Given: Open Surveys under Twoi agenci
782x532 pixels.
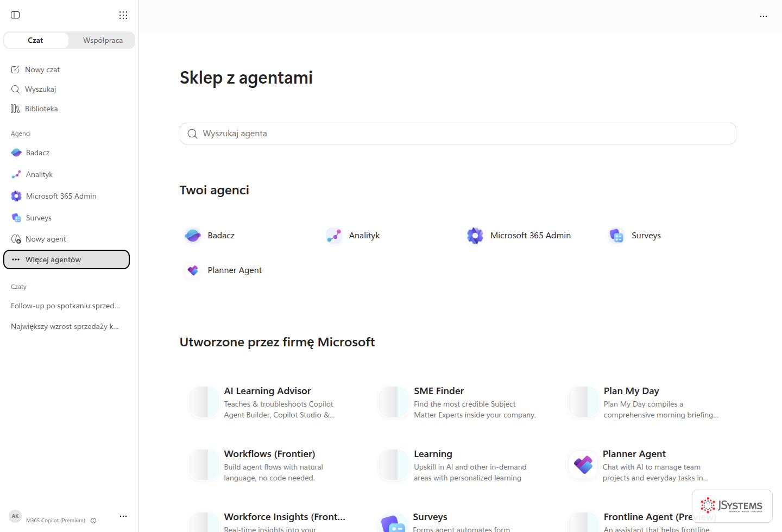Looking at the screenshot, I should tap(635, 236).
